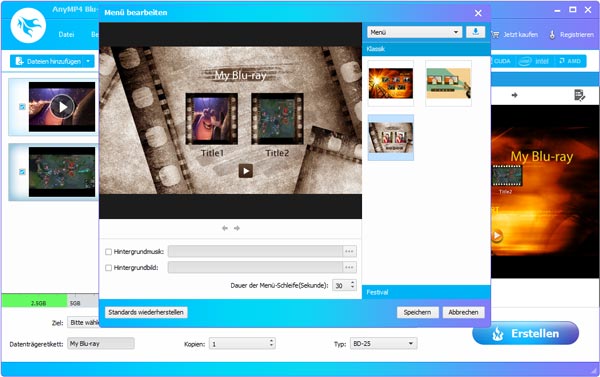Image resolution: width=600 pixels, height=377 pixels.
Task: Uncheck the first video item checkbox
Action: pos(22,107)
